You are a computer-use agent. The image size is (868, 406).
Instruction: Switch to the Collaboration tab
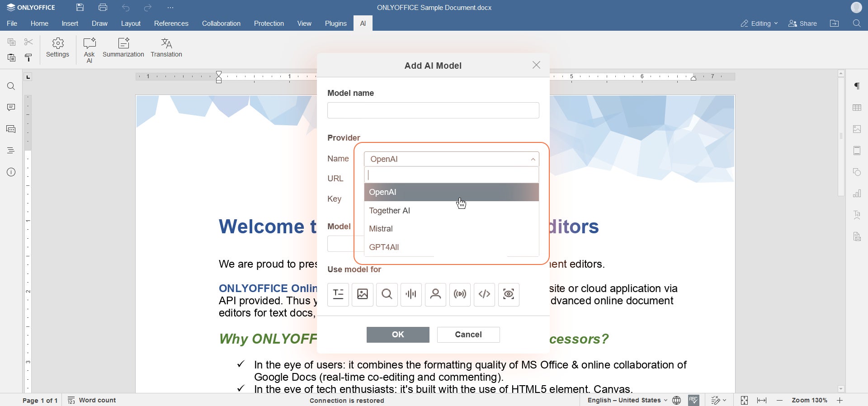pos(221,24)
